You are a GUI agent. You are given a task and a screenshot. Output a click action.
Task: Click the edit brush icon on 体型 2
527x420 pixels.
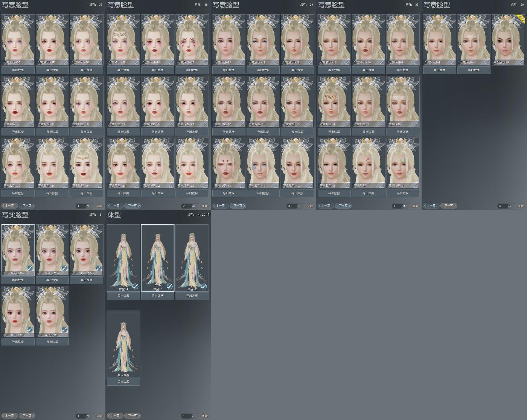tap(204, 286)
